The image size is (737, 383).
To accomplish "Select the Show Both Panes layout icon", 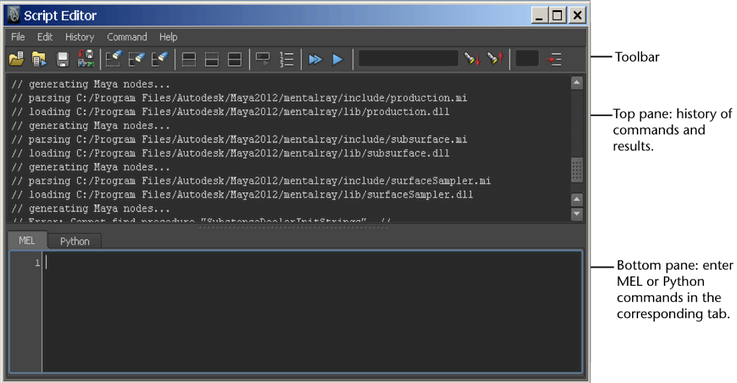I will pos(235,60).
